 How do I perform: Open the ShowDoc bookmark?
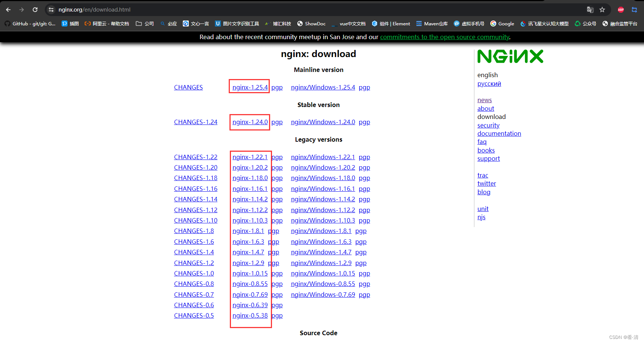[x=311, y=23]
